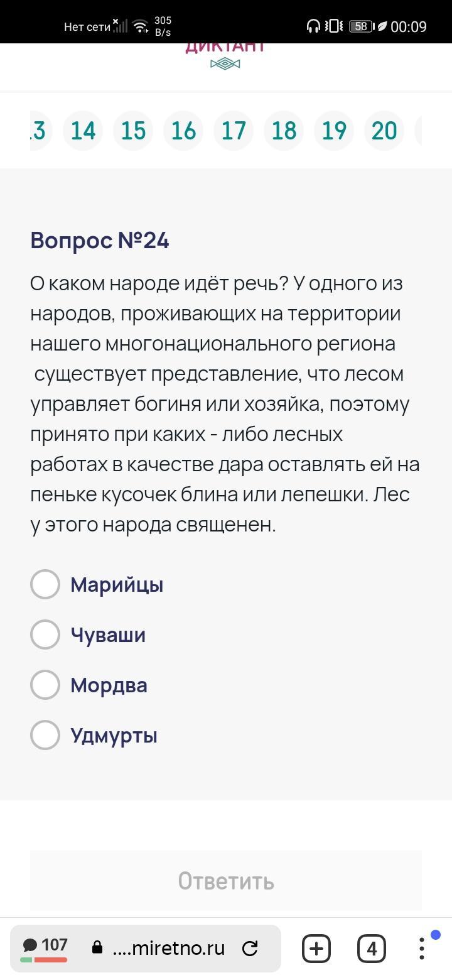Open a new browser tab

(x=316, y=948)
